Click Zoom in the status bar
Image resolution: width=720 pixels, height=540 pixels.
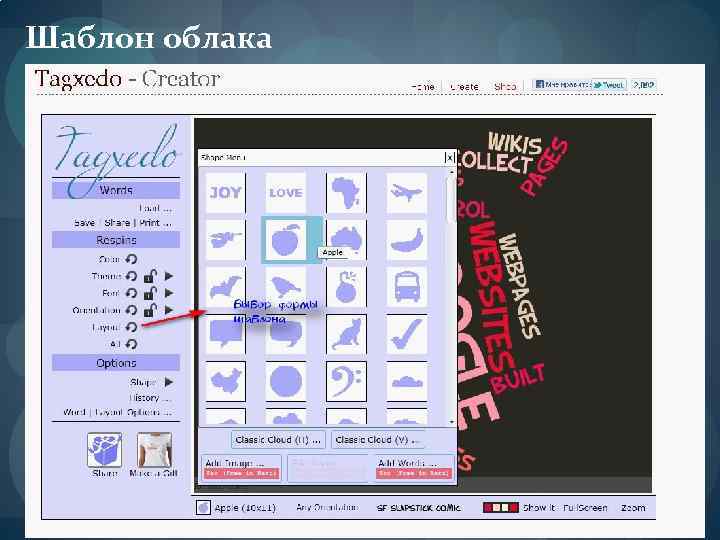[633, 507]
